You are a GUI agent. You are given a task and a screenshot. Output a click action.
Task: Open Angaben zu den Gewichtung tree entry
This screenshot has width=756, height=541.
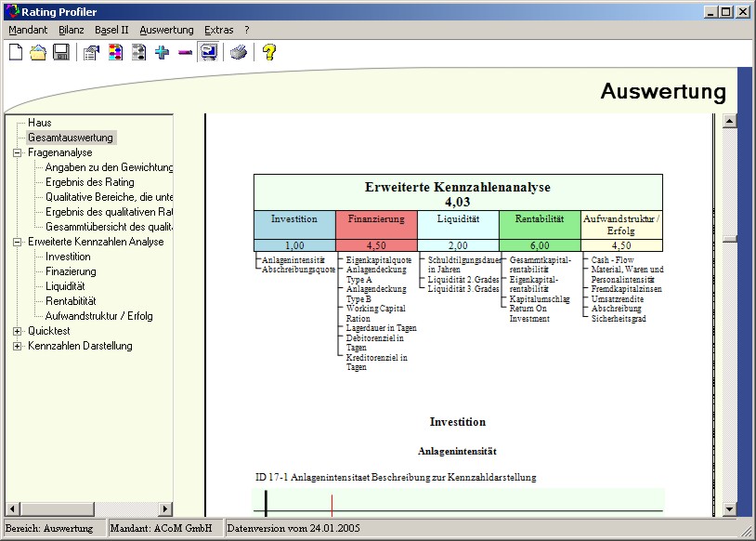tap(109, 167)
